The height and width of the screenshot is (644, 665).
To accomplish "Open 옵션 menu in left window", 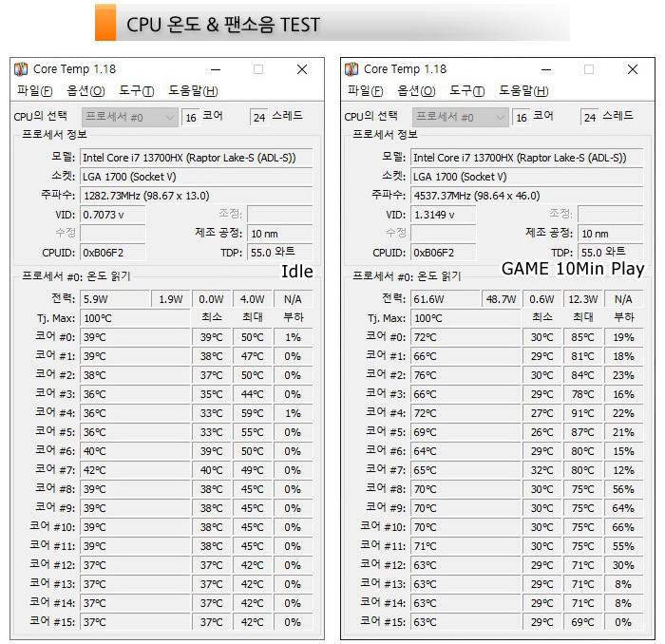I will (85, 91).
